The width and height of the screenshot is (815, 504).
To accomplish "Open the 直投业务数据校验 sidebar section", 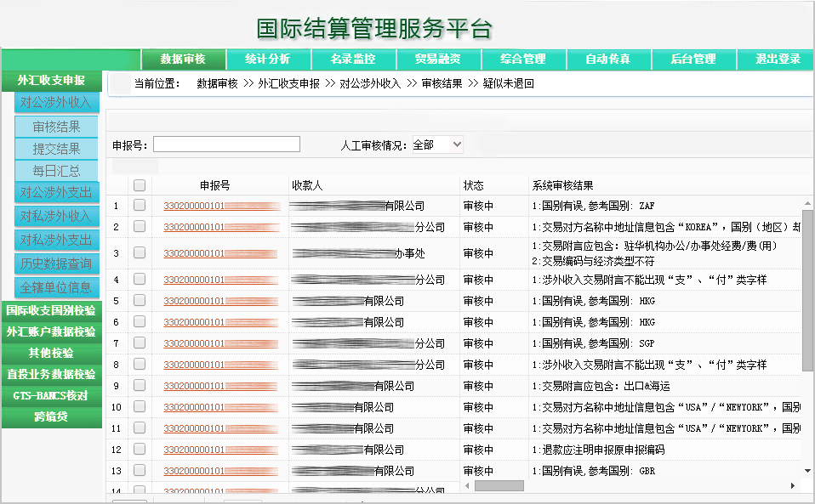I will click(x=51, y=374).
